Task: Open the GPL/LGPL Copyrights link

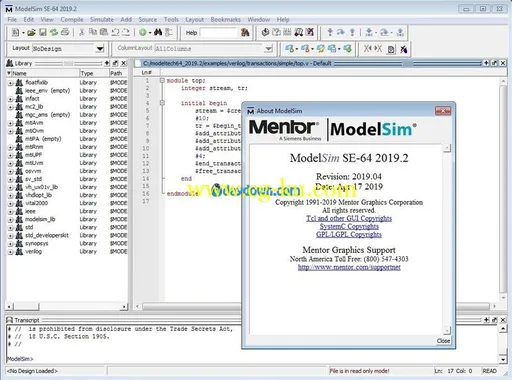Action: coord(349,234)
